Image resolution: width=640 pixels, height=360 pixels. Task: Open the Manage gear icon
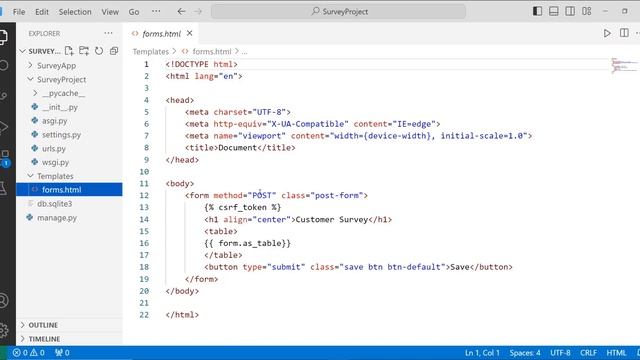3,330
